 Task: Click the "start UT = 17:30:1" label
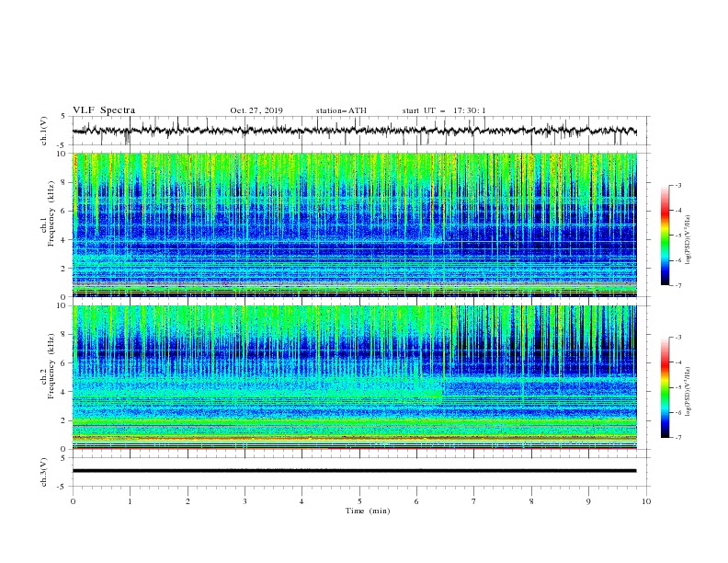tap(444, 110)
